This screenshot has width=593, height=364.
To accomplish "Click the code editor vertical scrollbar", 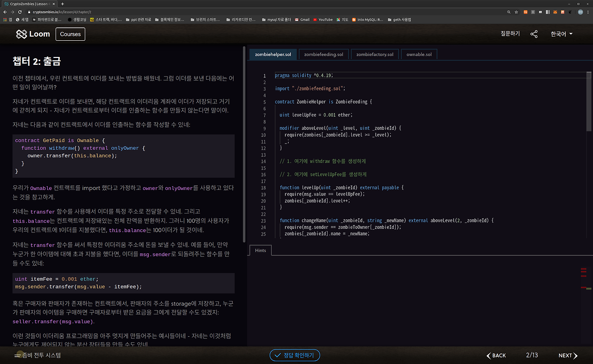I will click(589, 102).
